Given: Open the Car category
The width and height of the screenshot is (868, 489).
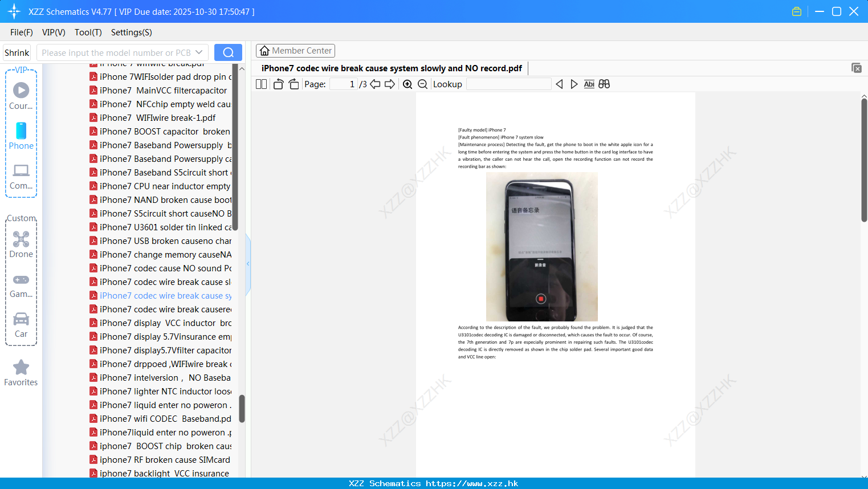Looking at the screenshot, I should (x=21, y=325).
